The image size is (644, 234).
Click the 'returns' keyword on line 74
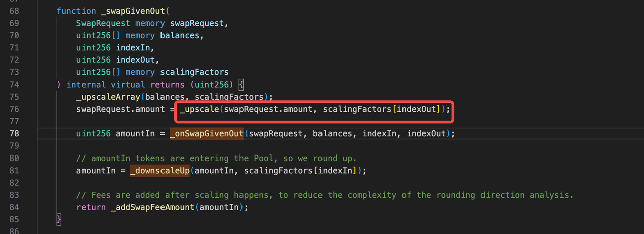pyautogui.click(x=167, y=85)
